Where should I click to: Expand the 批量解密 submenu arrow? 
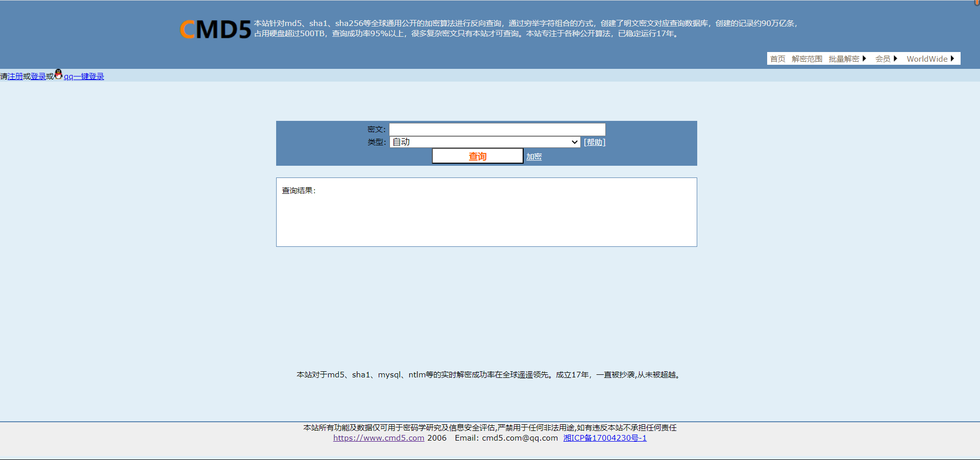[x=865, y=58]
